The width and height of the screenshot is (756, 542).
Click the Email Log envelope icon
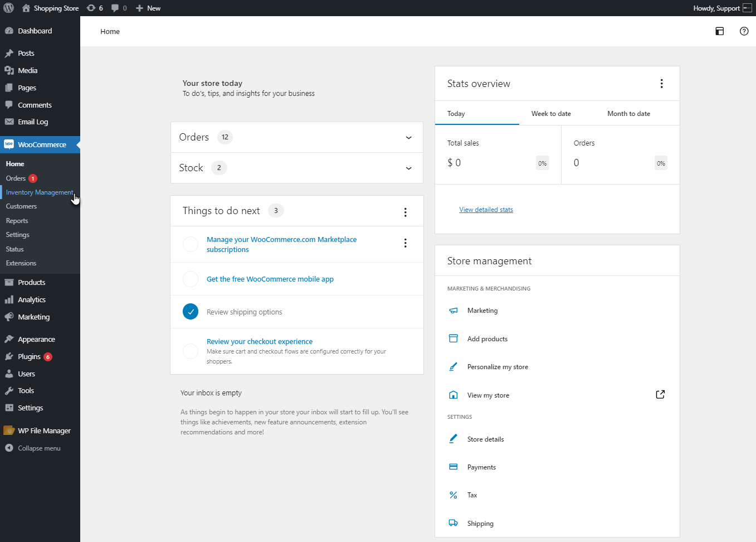9,122
